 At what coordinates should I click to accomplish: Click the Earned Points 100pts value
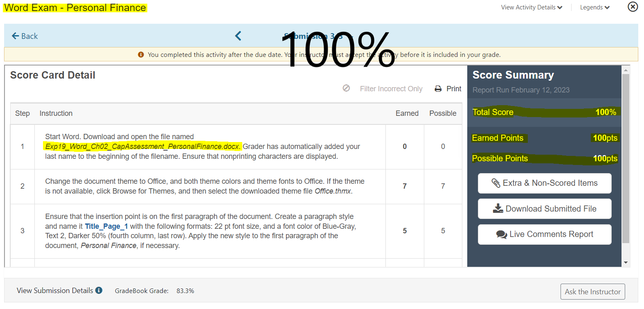click(605, 138)
